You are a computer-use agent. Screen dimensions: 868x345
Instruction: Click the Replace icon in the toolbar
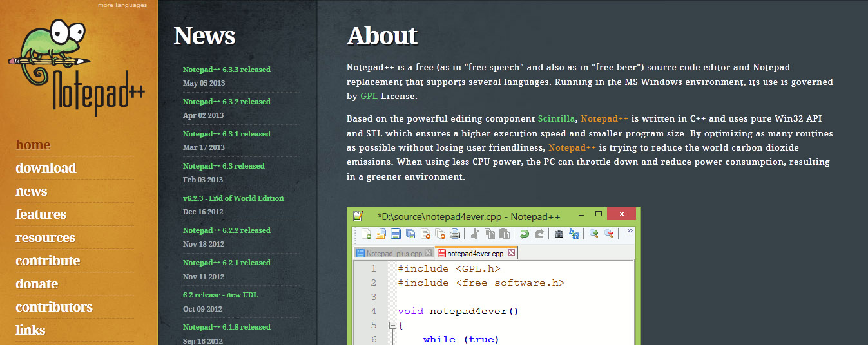point(574,234)
